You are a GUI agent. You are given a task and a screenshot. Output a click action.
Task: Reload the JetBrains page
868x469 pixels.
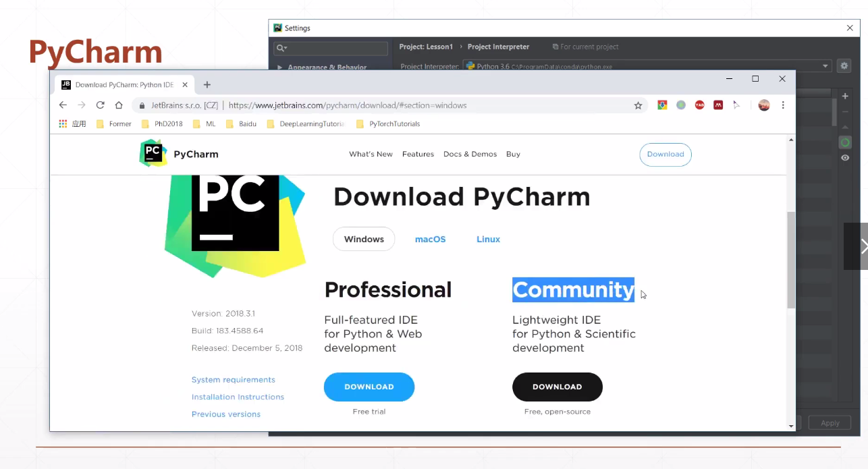[100, 105]
